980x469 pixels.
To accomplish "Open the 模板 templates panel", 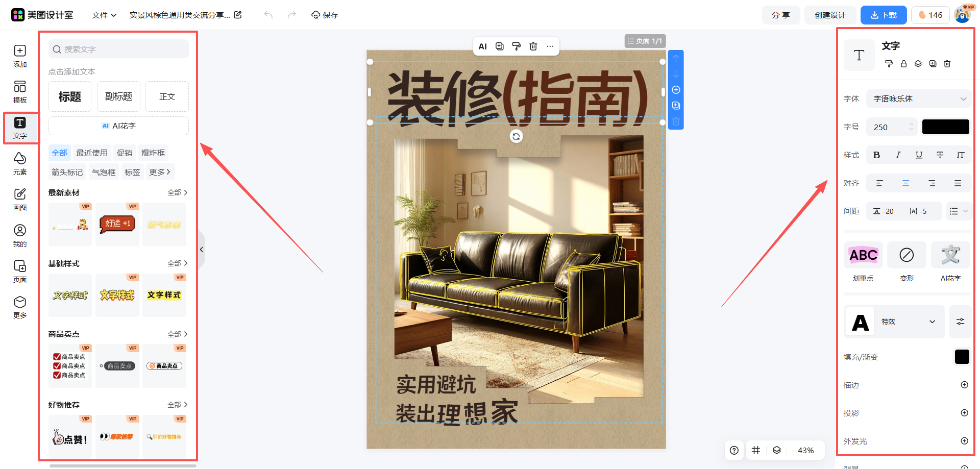I will pyautogui.click(x=20, y=92).
